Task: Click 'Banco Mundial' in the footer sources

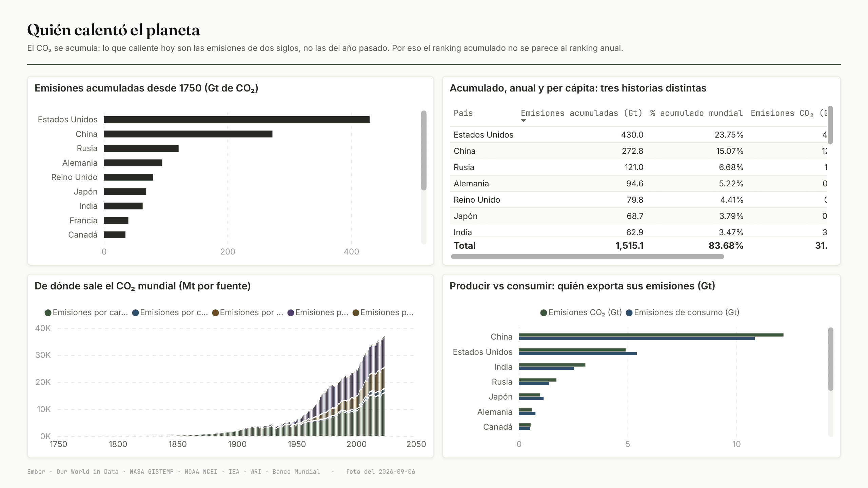Action: (296, 472)
